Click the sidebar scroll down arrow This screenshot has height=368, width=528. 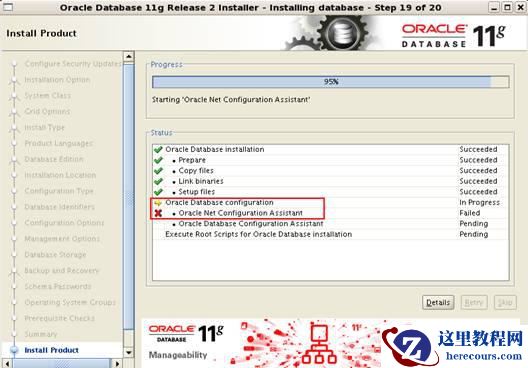tap(129, 353)
